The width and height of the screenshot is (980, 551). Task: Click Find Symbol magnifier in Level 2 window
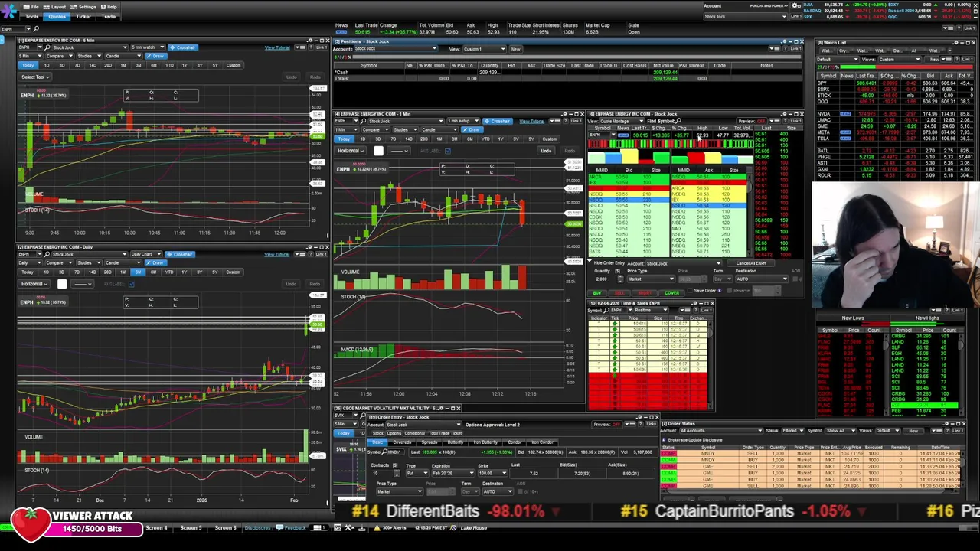pos(680,121)
